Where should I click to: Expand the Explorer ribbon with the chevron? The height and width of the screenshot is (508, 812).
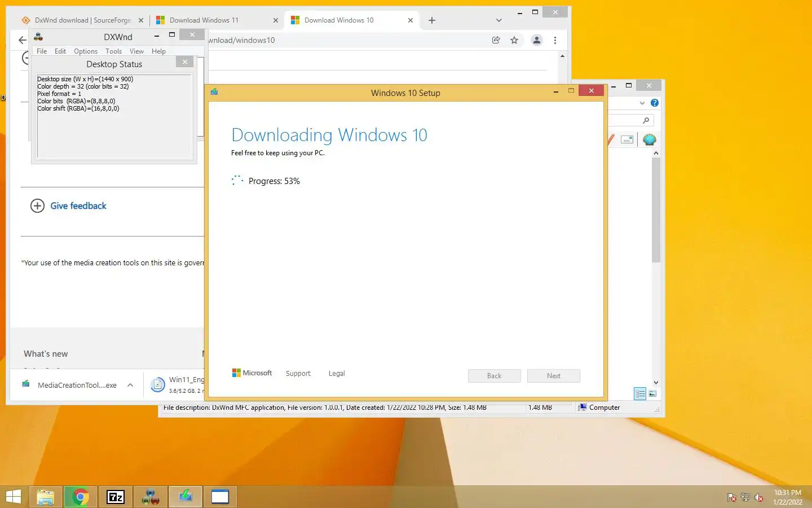tap(642, 103)
